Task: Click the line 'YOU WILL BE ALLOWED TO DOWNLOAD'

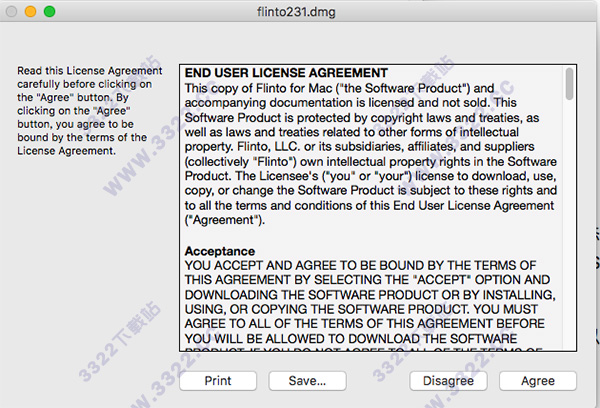Action: pyautogui.click(x=351, y=339)
